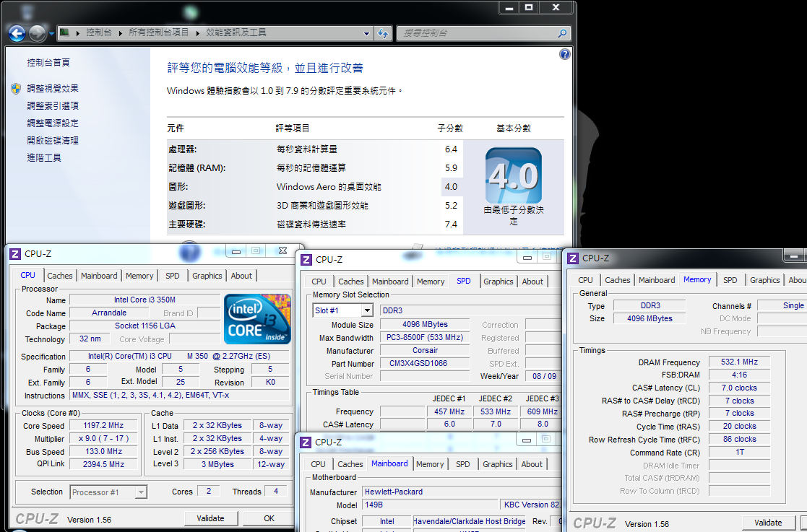
Task: Click OK in the CPU tab window
Action: click(x=269, y=518)
